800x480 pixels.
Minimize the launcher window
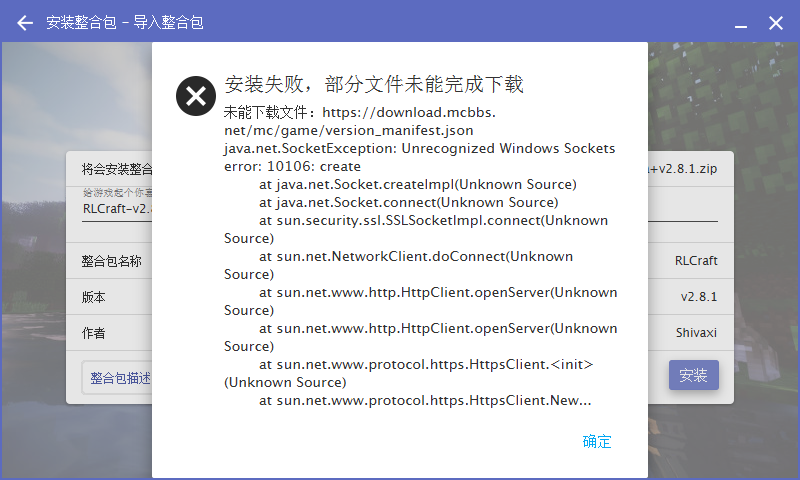coord(742,24)
